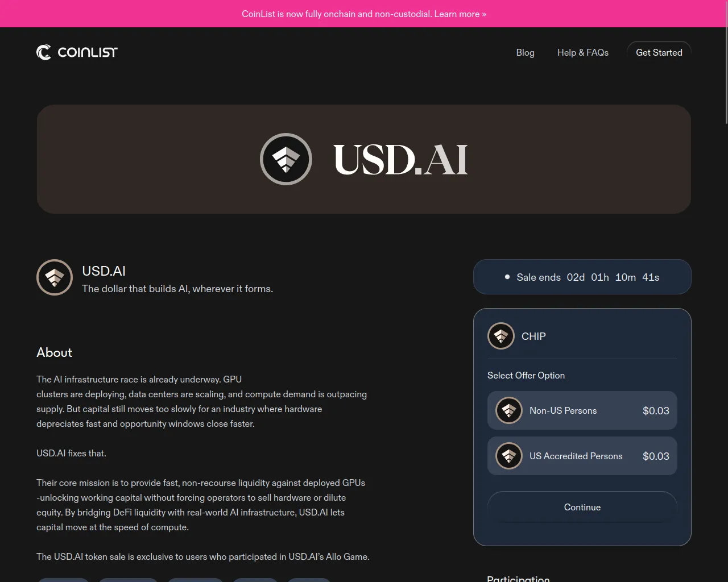The width and height of the screenshot is (728, 582).
Task: Click the US Accredited Persons option icon
Action: pyautogui.click(x=509, y=456)
